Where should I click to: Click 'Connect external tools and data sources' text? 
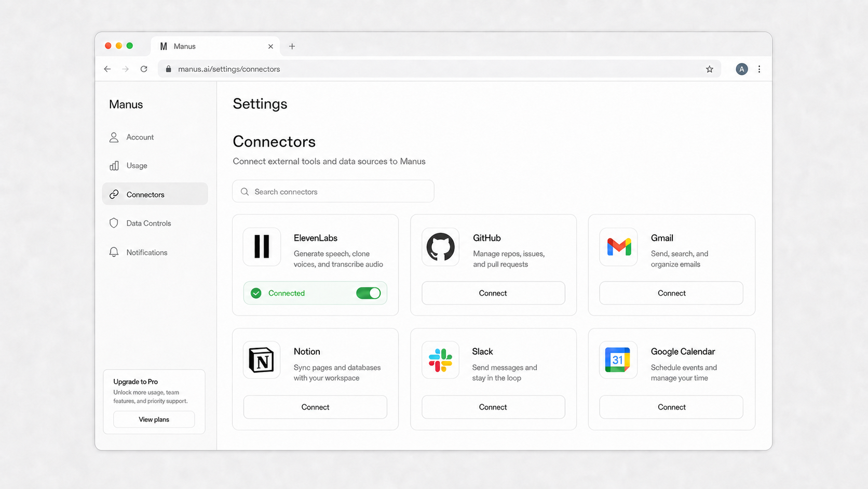[329, 162]
